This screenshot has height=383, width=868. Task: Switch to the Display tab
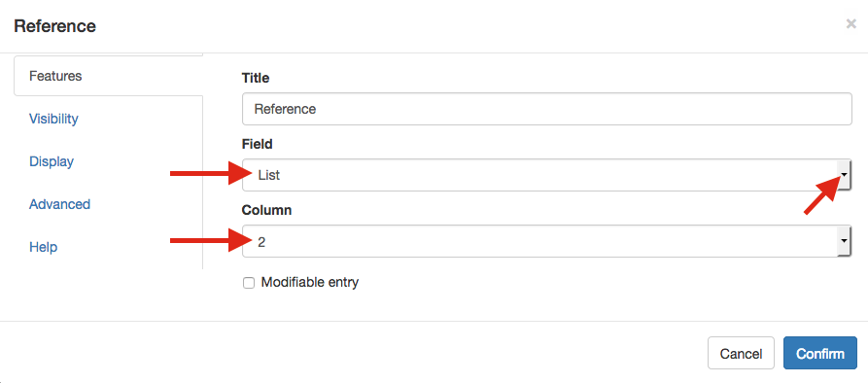[52, 161]
